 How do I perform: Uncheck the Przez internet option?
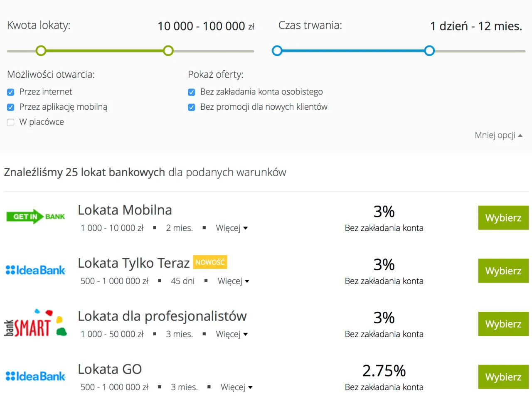(x=10, y=92)
